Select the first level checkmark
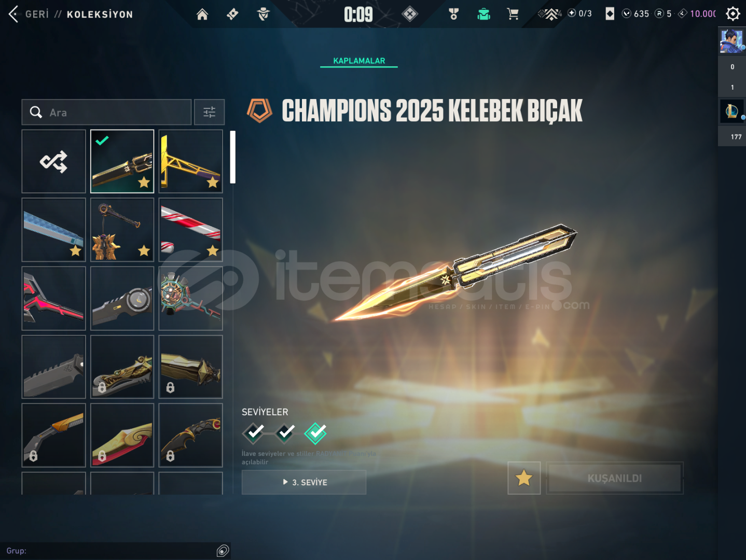Viewport: 746px width, 560px height. [x=254, y=433]
